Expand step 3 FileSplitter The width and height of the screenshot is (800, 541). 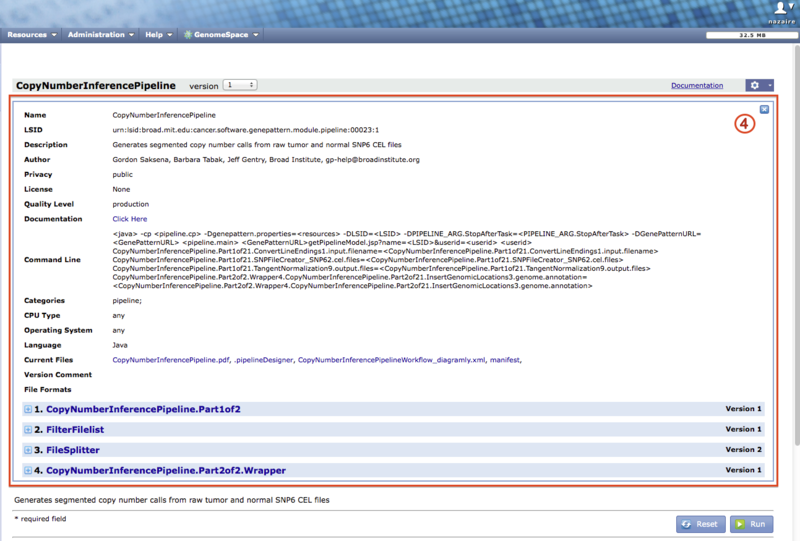coord(28,450)
